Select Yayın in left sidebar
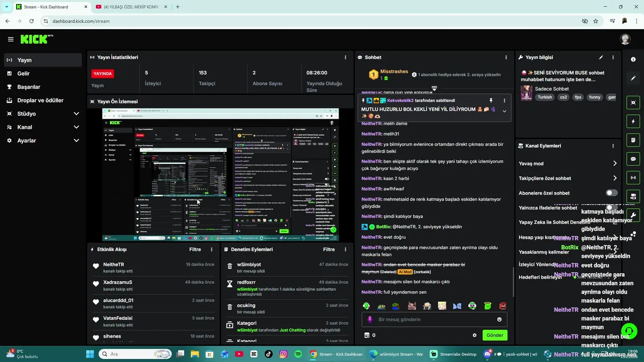644x362 pixels. pos(43,60)
